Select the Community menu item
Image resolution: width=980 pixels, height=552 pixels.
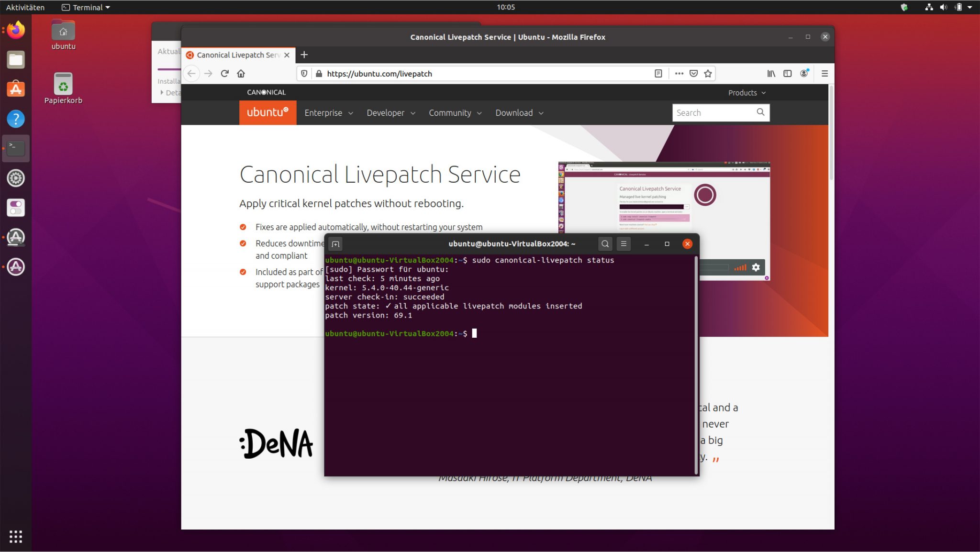tap(455, 112)
